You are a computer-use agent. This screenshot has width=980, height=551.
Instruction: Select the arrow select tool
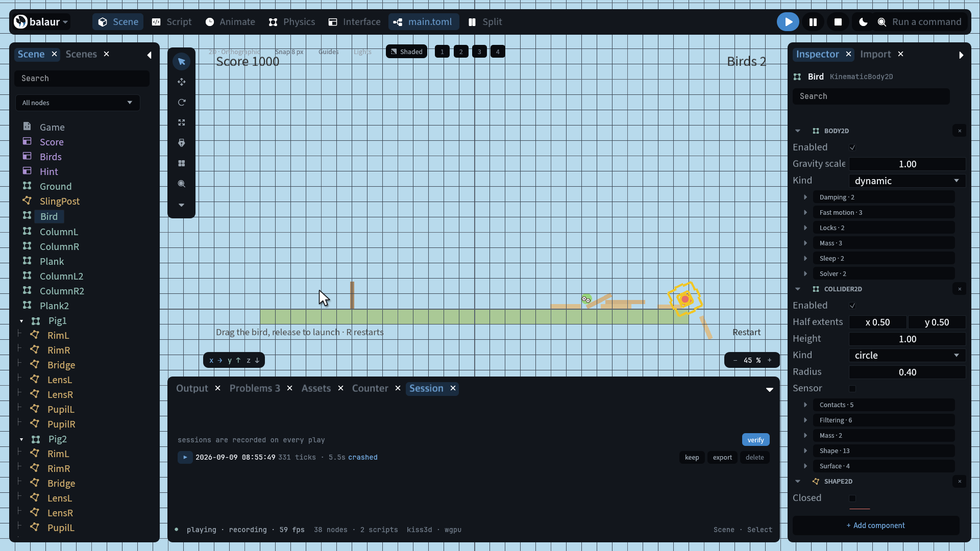pyautogui.click(x=181, y=62)
